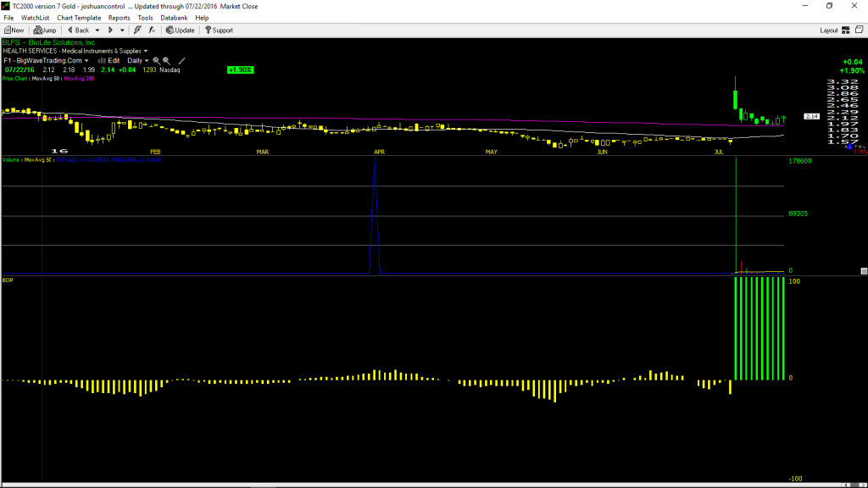Open the Jump tool
The image size is (868, 488).
coord(45,30)
